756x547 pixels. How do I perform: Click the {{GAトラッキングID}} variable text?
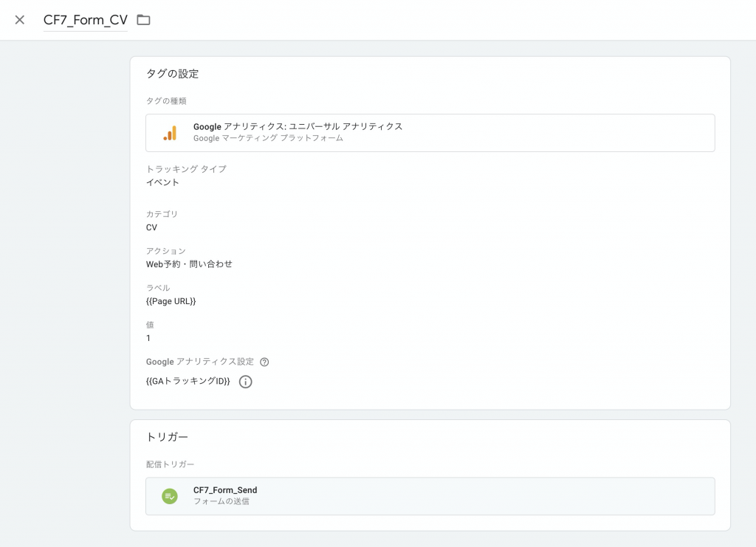click(188, 381)
